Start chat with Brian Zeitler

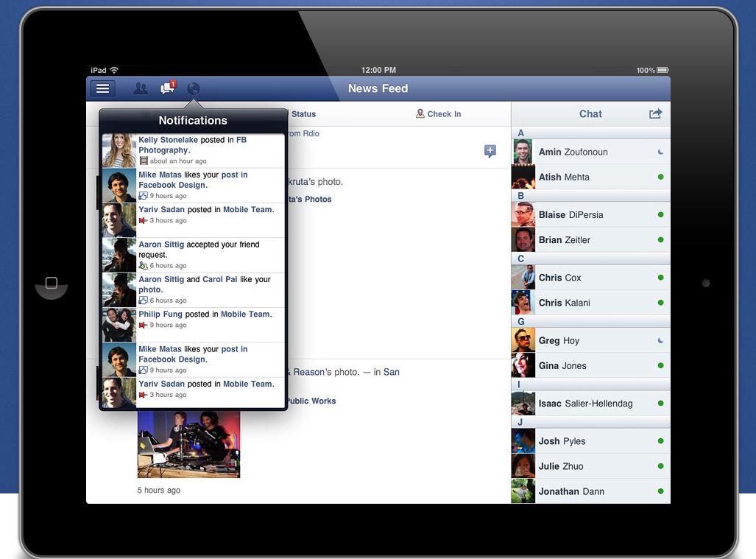coord(590,239)
